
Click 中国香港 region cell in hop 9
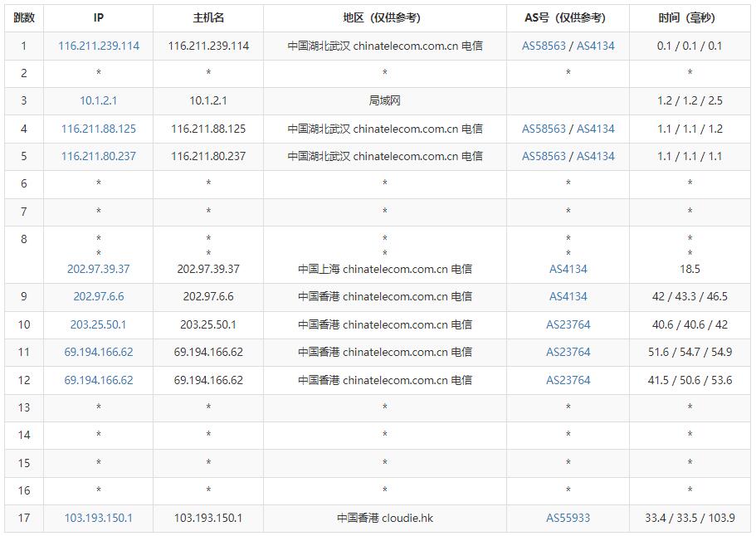[385, 296]
